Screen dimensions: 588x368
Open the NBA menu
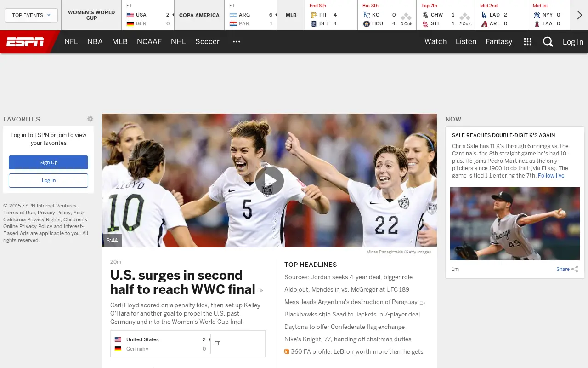tap(95, 42)
